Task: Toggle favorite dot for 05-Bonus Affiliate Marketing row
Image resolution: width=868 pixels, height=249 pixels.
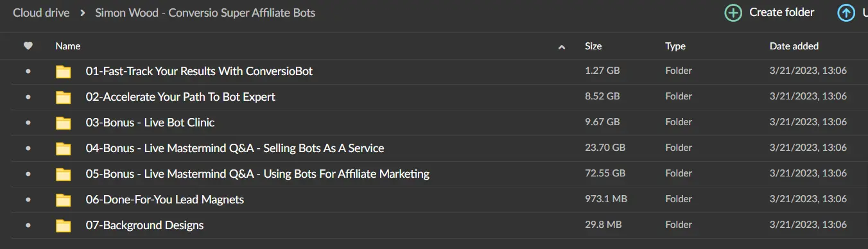Action: [28, 174]
